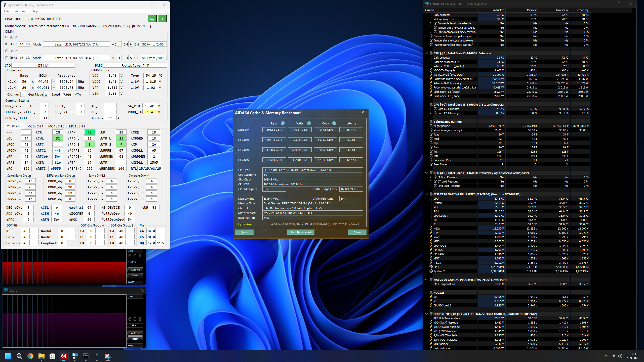
Task: Expand the IA Limit Reasons row
Action: [x=430, y=177]
